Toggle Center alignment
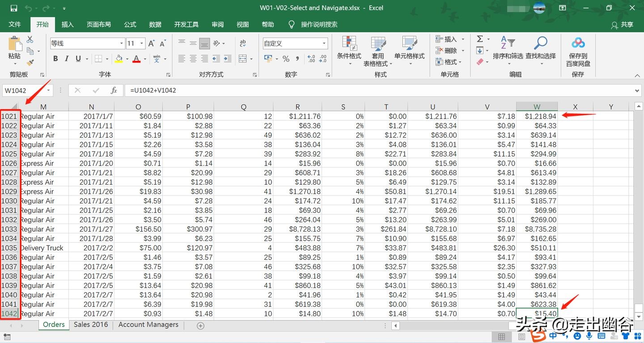644x343 pixels. (193, 59)
